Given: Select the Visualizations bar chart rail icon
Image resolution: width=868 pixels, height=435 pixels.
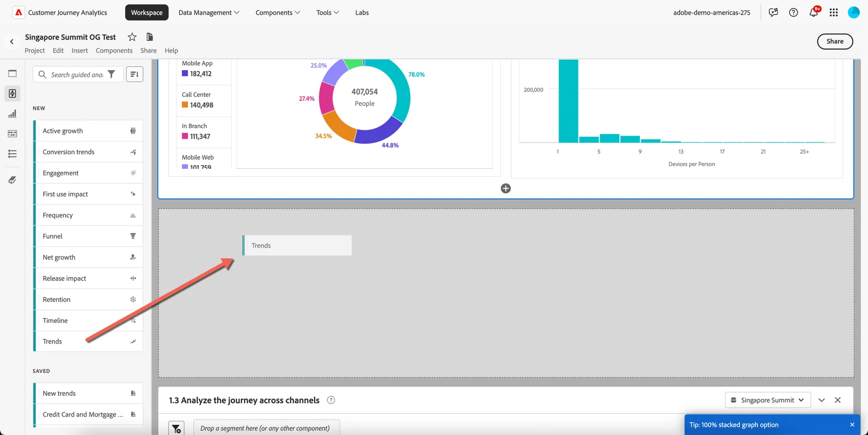Looking at the screenshot, I should coord(13,114).
